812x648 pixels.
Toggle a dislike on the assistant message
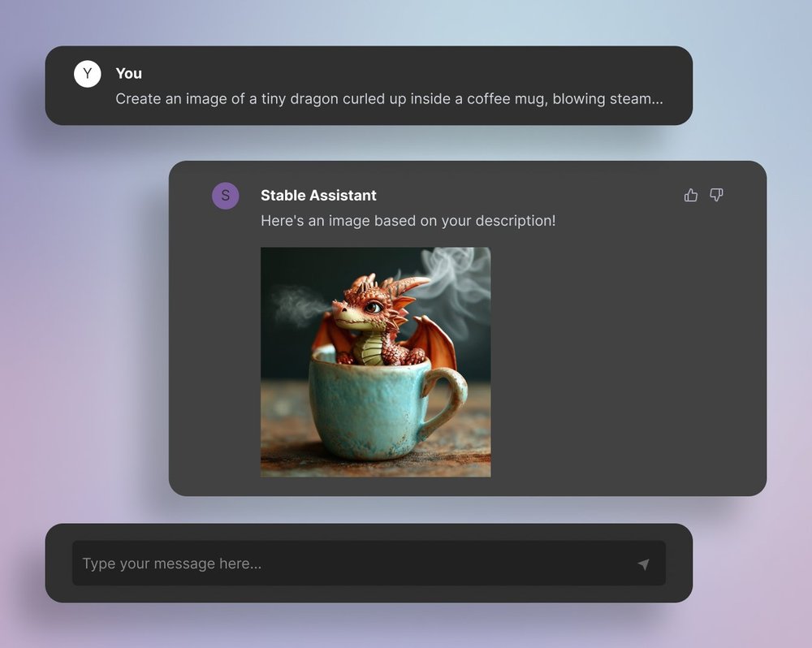pos(715,195)
